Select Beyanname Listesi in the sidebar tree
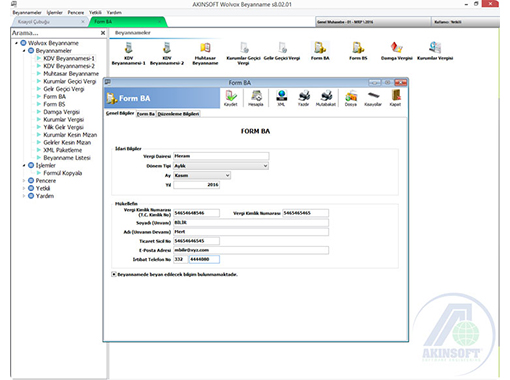Image resolution: width=510 pixels, height=380 pixels. [67, 158]
